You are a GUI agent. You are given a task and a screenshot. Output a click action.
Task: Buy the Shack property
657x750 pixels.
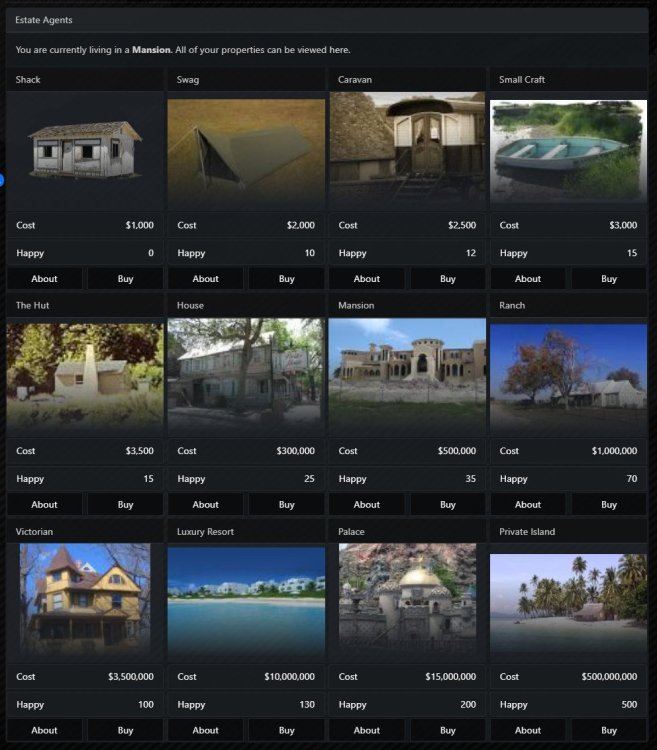click(x=125, y=279)
